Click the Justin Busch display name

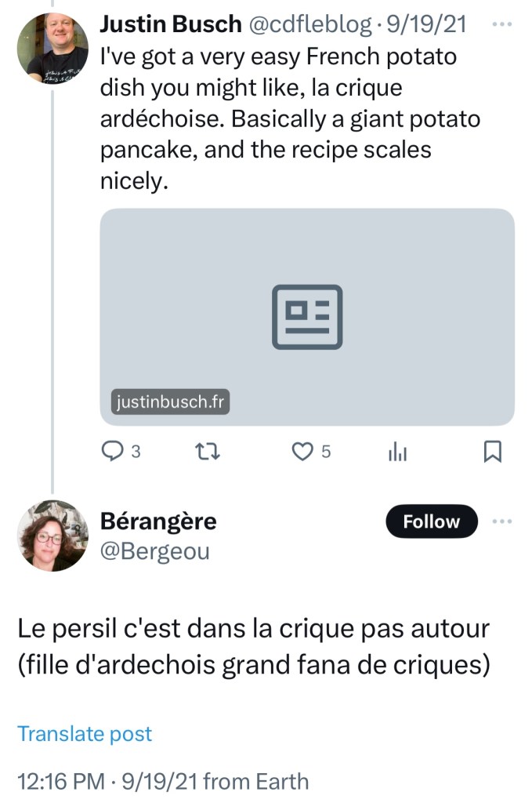point(171,24)
